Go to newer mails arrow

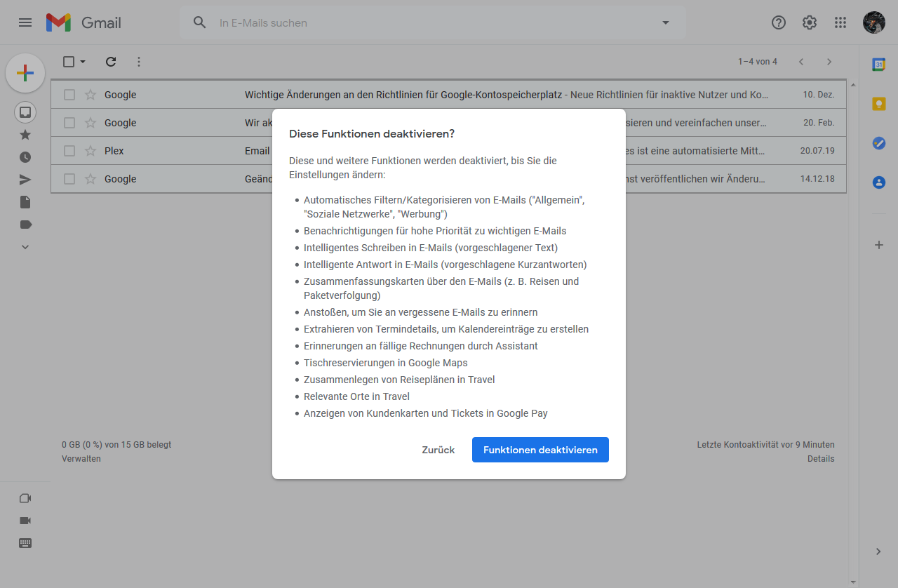click(801, 62)
